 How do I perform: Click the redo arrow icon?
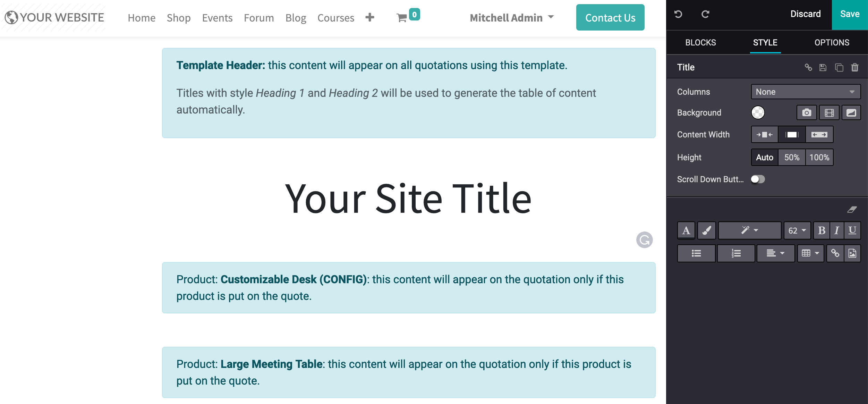[705, 14]
